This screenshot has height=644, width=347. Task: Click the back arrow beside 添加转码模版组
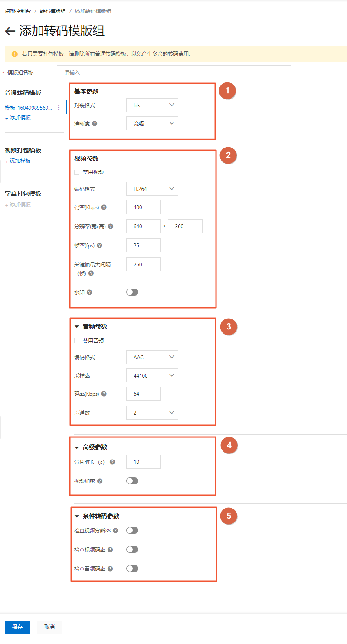click(10, 31)
